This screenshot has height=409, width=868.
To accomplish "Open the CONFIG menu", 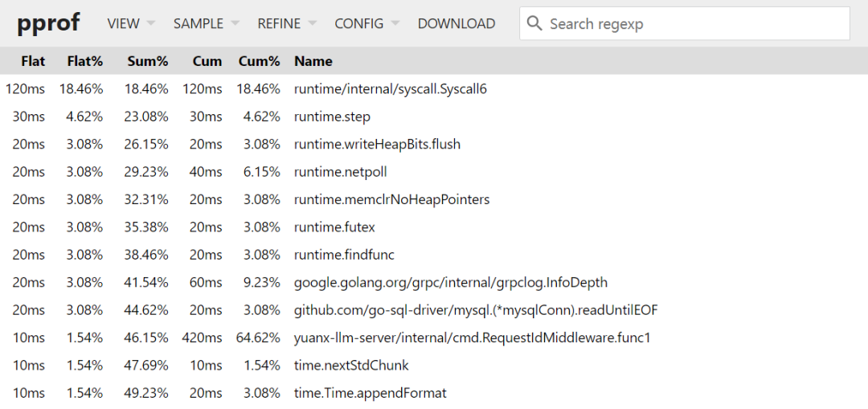I will (367, 24).
